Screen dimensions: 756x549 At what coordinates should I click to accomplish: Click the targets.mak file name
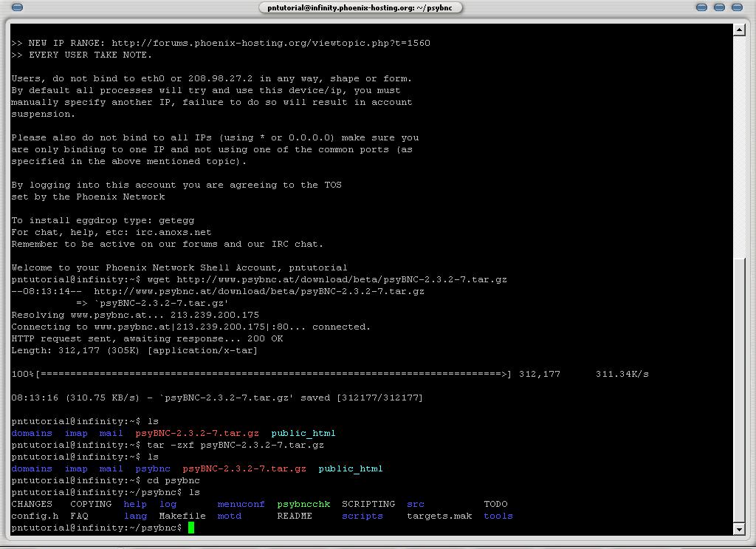(x=439, y=516)
